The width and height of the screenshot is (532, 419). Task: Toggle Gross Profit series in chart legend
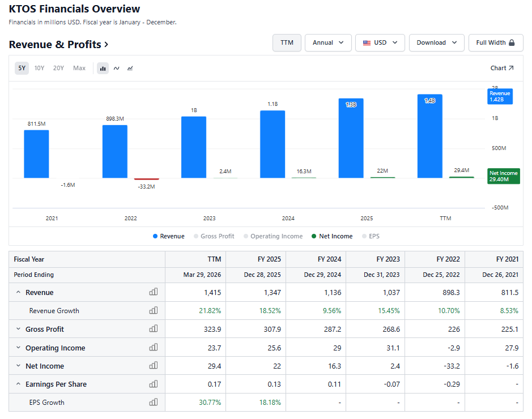tap(214, 236)
